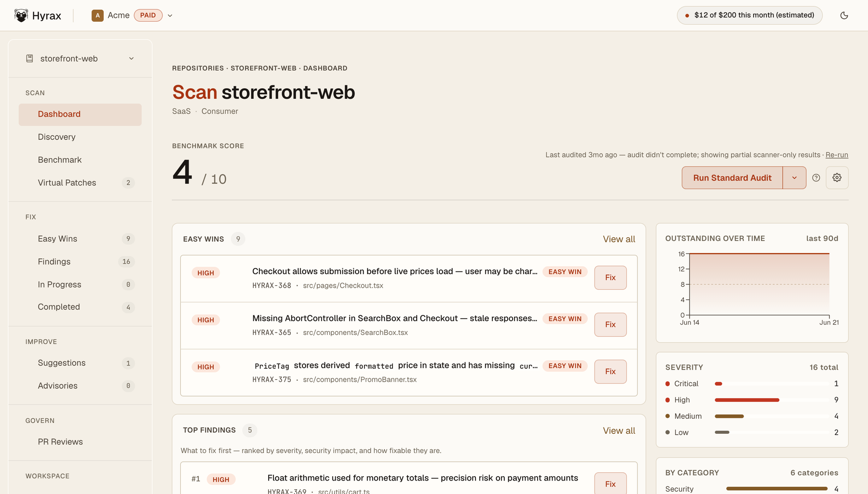The image size is (868, 494).
Task: Click the Low severity row
Action: pos(752,432)
